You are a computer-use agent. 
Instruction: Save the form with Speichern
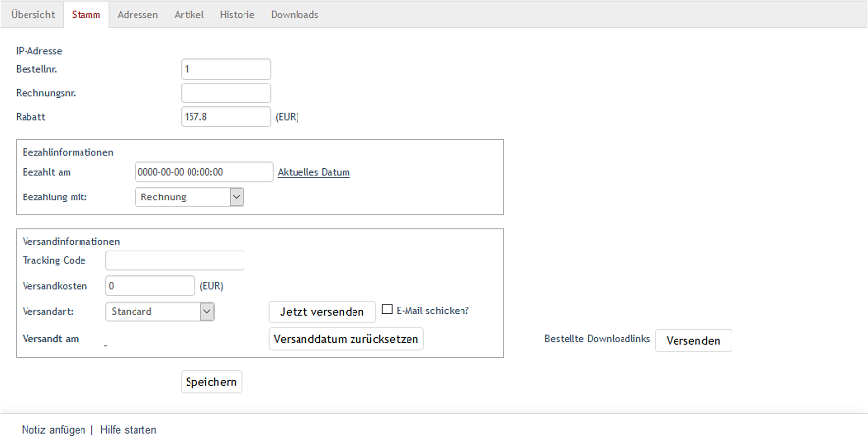coord(211,382)
